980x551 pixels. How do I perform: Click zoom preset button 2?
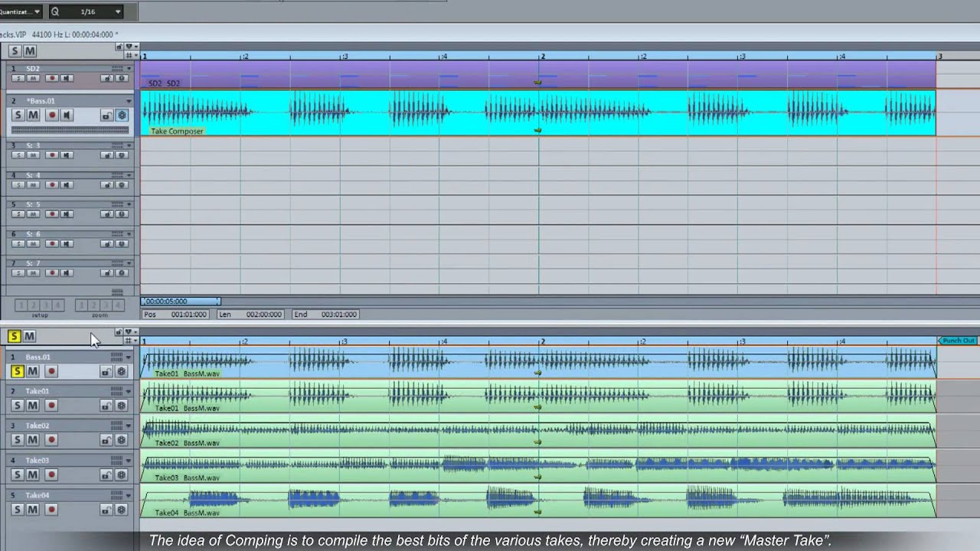(x=93, y=305)
